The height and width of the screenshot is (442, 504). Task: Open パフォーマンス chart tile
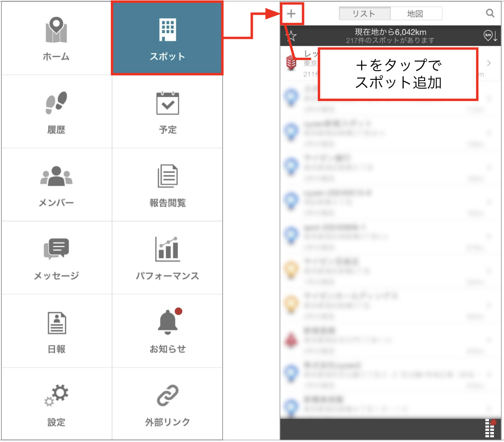click(x=167, y=258)
